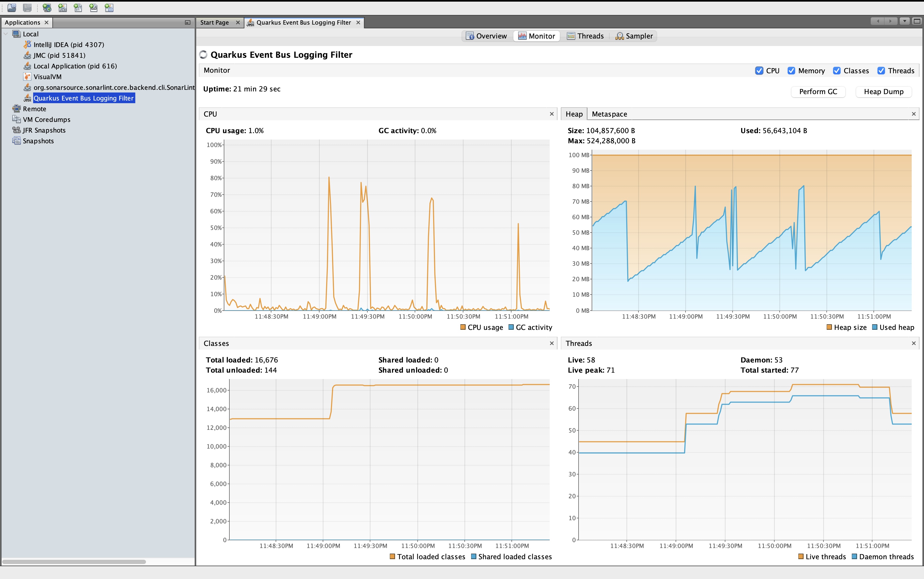The width and height of the screenshot is (924, 579).
Task: Uncheck the Memory graph checkbox
Action: pyautogui.click(x=791, y=71)
